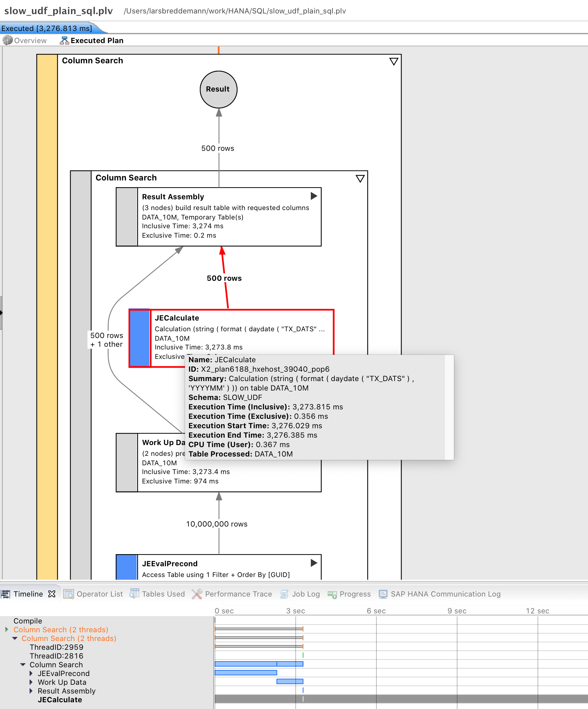
Task: Collapse the inner Column Search box triangle
Action: pos(360,179)
